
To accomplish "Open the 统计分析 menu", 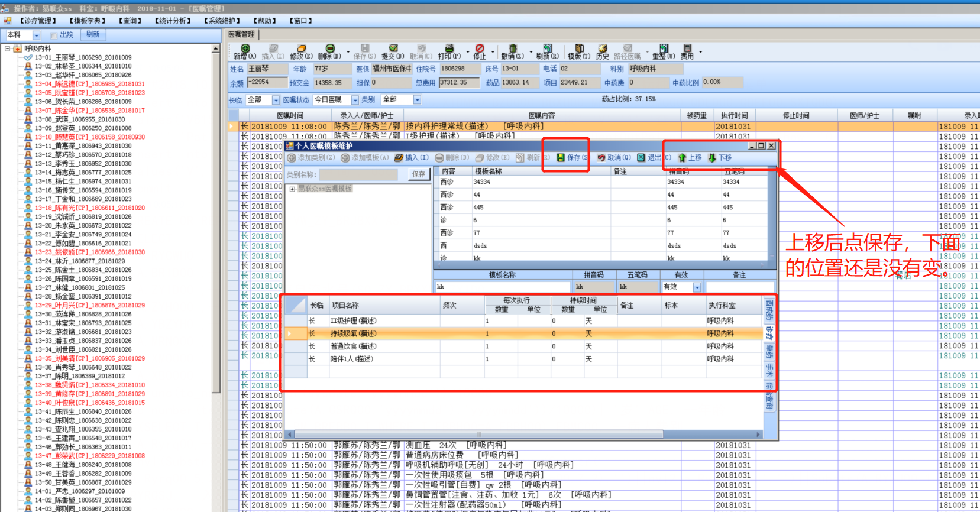I will (x=173, y=21).
